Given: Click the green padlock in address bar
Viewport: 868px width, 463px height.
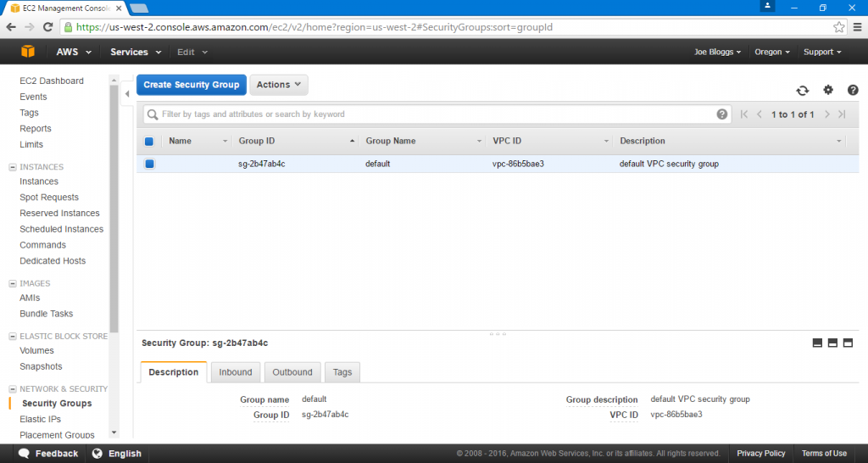Looking at the screenshot, I should [68, 27].
